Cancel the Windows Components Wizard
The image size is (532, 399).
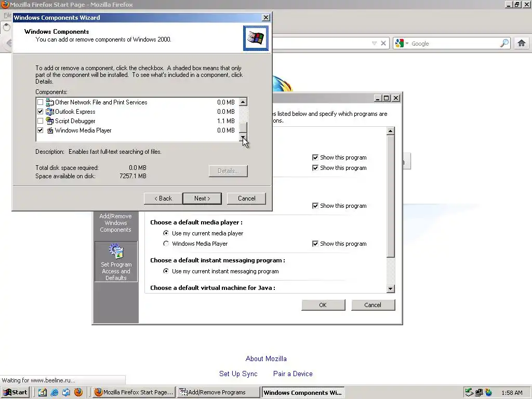pos(246,198)
